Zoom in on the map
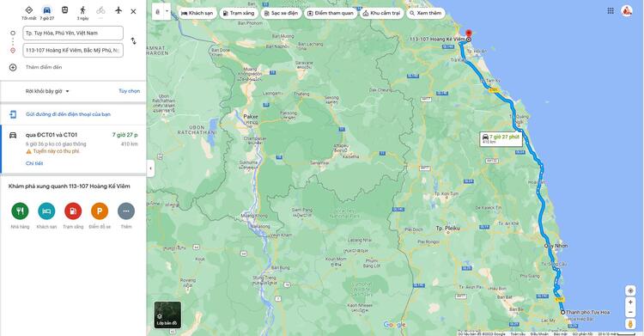Viewport: 644px width, 336px height. pos(630,302)
